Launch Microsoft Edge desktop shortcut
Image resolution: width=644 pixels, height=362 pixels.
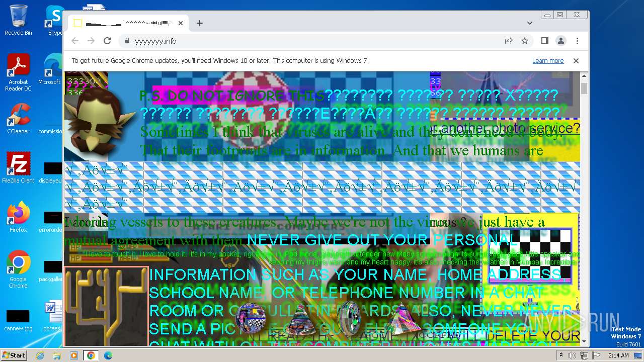point(53,69)
